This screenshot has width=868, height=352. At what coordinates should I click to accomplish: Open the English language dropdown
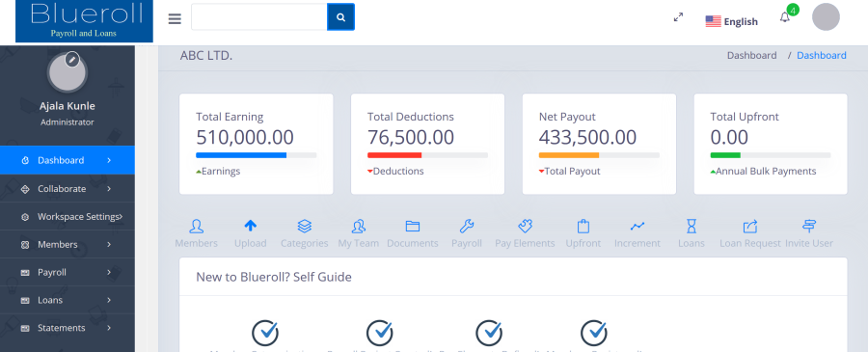click(x=731, y=21)
